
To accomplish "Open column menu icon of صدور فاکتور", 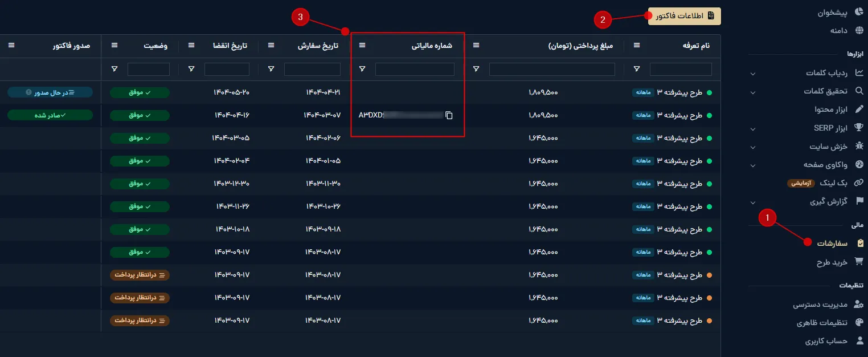I will 11,46.
